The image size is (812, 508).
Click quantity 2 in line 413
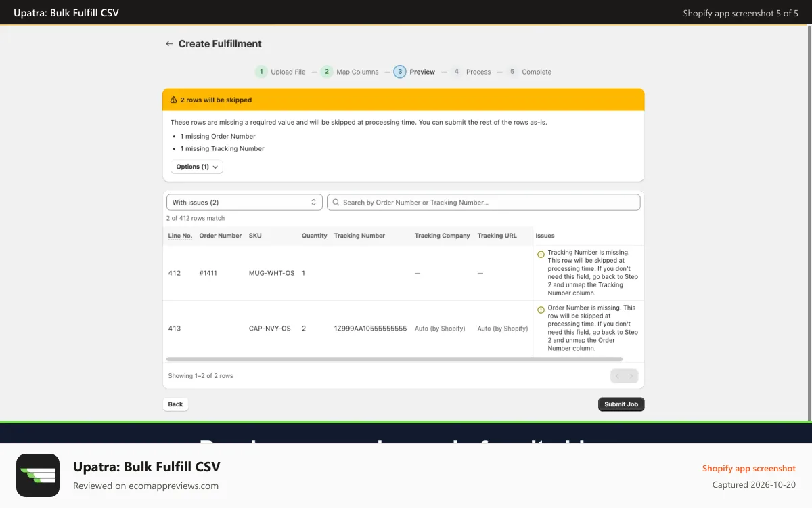click(304, 329)
